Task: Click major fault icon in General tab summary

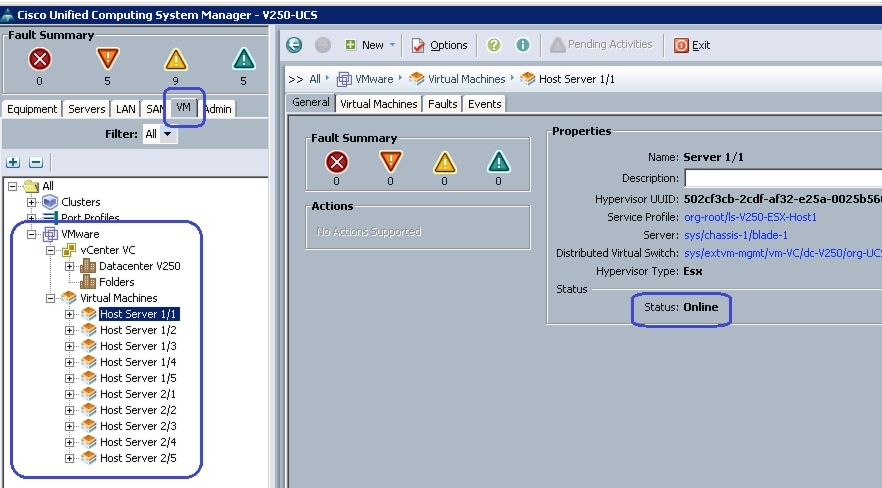Action: 390,162
